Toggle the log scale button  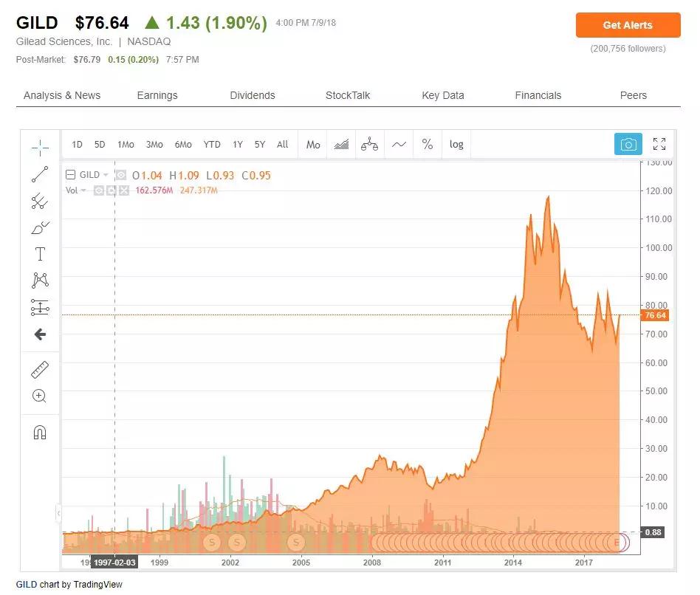pyautogui.click(x=456, y=145)
